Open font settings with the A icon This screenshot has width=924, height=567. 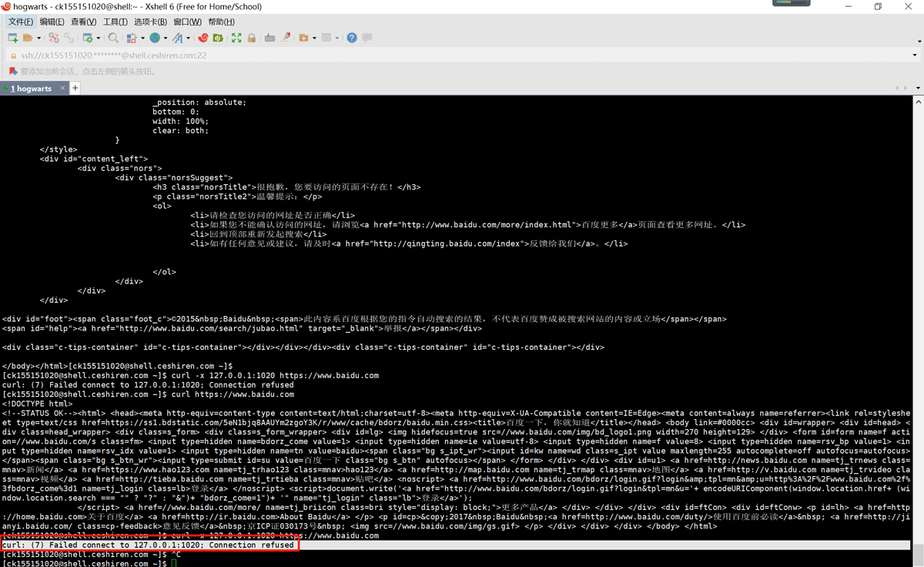(179, 37)
